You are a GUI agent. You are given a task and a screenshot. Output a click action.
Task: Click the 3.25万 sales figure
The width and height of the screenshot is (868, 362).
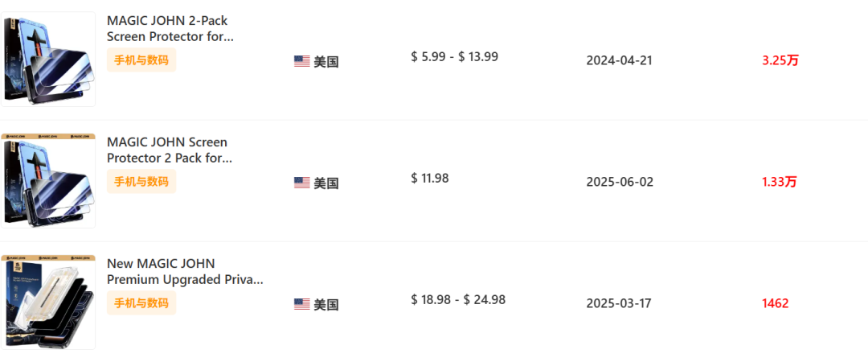point(780,60)
